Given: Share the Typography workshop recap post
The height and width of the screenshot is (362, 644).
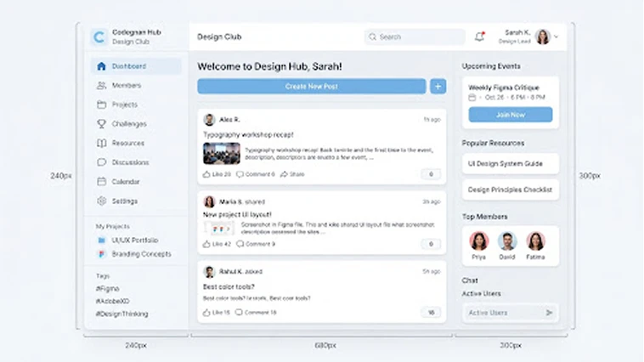Looking at the screenshot, I should [292, 174].
